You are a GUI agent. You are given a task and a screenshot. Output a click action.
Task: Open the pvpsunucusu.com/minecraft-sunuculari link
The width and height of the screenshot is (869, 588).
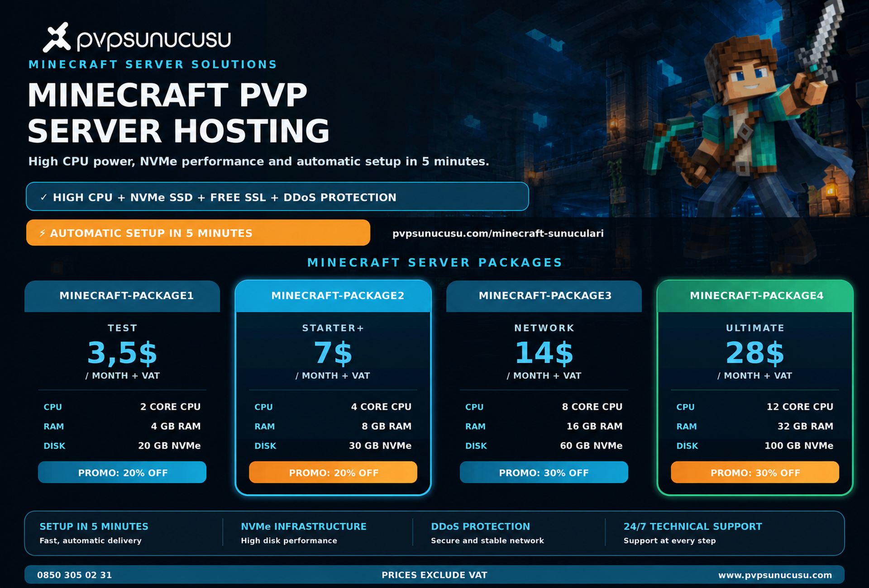[498, 233]
